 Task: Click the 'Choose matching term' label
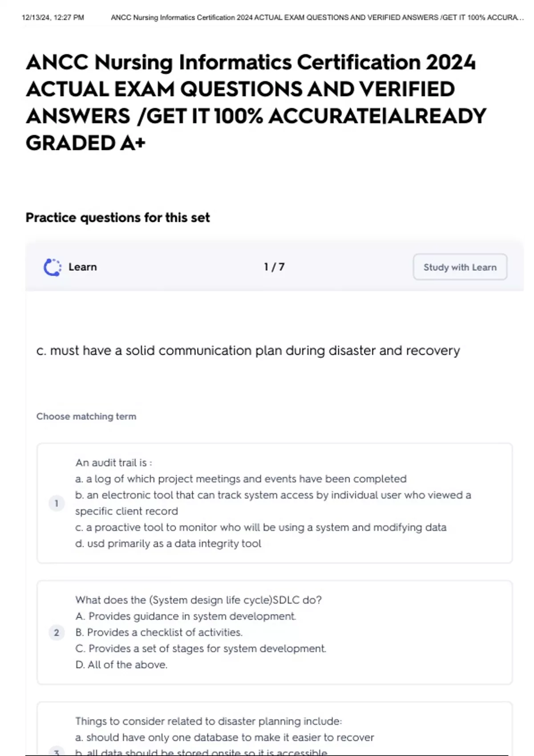(86, 417)
